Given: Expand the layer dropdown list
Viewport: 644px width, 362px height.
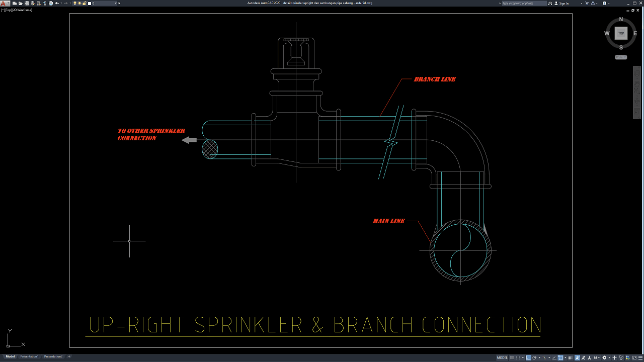Looking at the screenshot, I should (116, 3).
